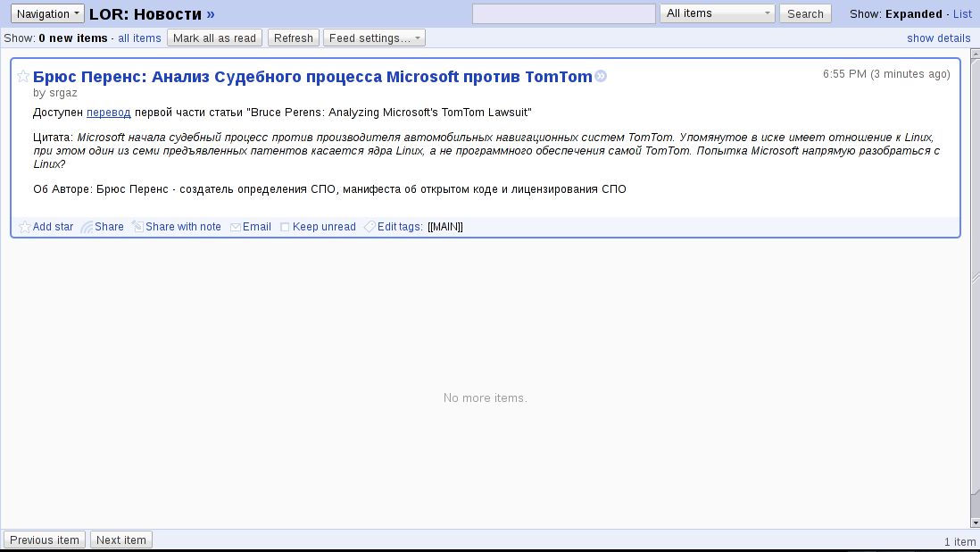Star the article via title star icon
Screen dimensions: 980x552
(23, 76)
